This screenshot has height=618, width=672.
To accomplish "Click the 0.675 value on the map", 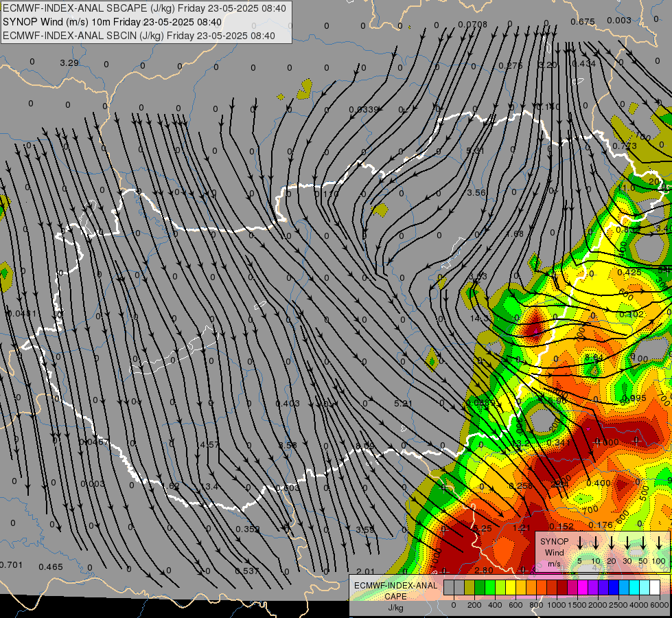I will 583,21.
